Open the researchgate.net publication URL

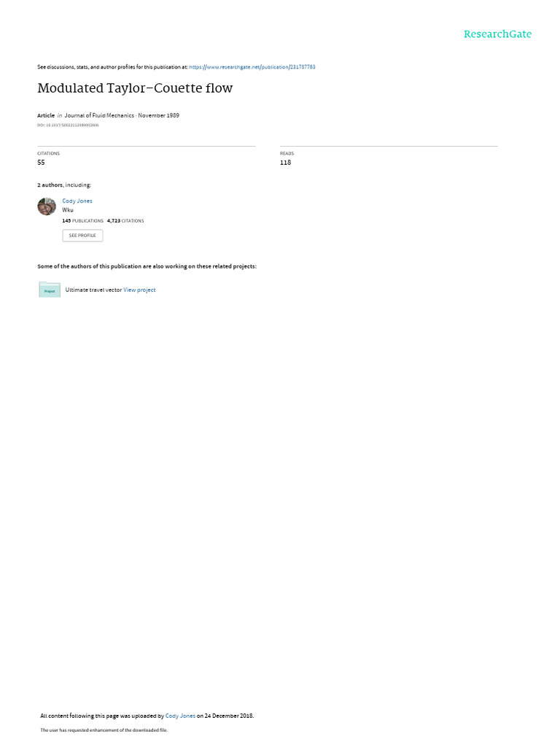[x=252, y=67]
